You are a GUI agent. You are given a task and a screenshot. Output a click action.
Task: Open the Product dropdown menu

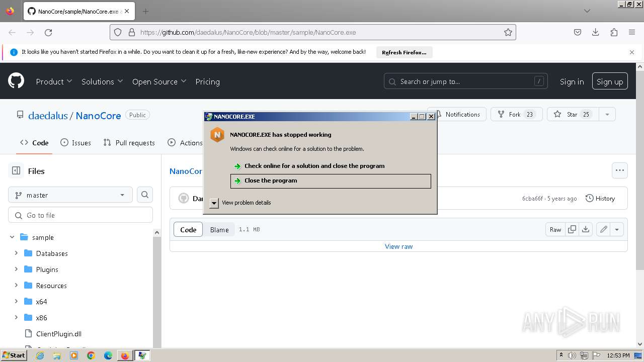[x=54, y=81]
